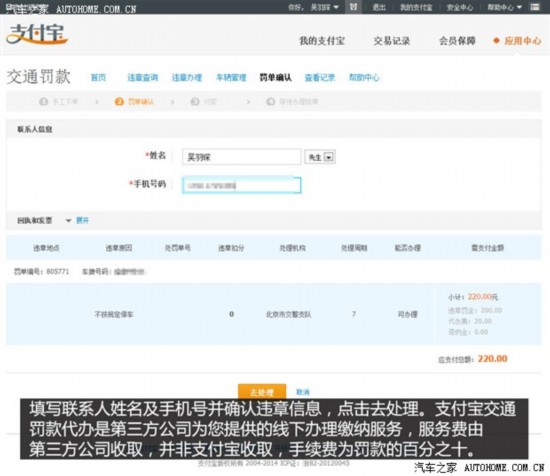This screenshot has height=476, width=550.
Task: Open the main 我的支付宝 navigation tab
Action: (x=322, y=41)
